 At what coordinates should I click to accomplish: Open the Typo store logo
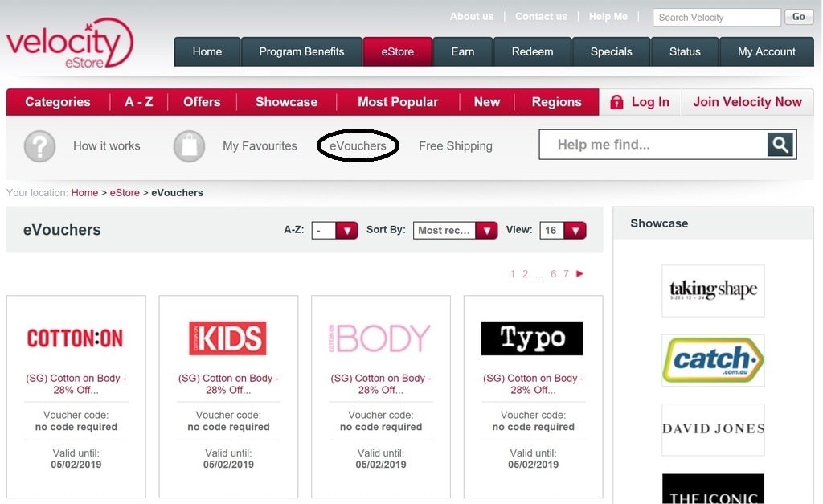(532, 338)
